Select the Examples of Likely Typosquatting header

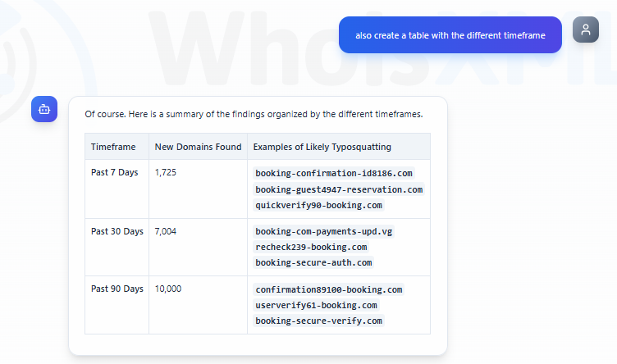click(x=322, y=147)
